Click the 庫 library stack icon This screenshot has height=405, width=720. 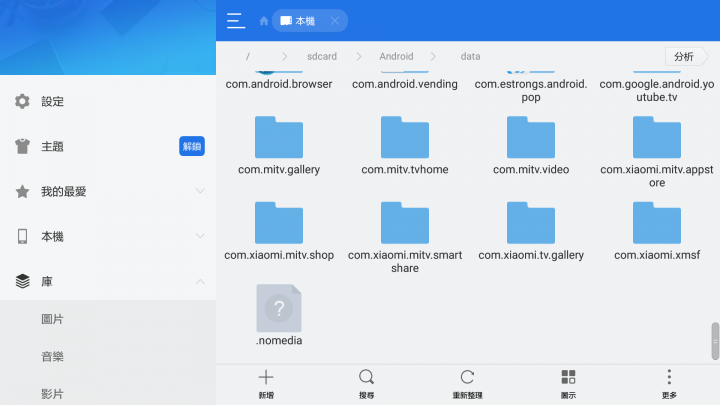[x=22, y=281]
